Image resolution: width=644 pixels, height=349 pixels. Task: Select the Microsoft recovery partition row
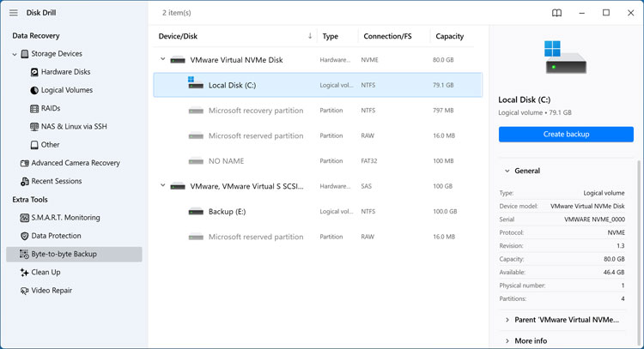318,111
